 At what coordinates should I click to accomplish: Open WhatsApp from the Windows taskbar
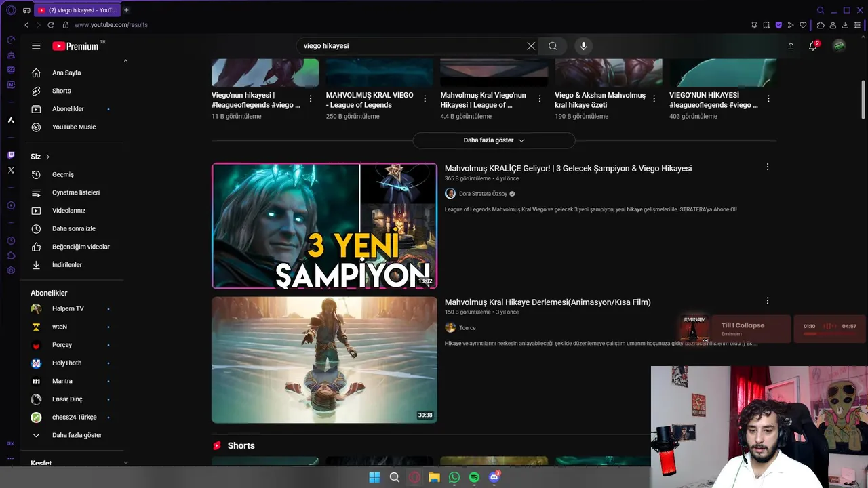(454, 478)
